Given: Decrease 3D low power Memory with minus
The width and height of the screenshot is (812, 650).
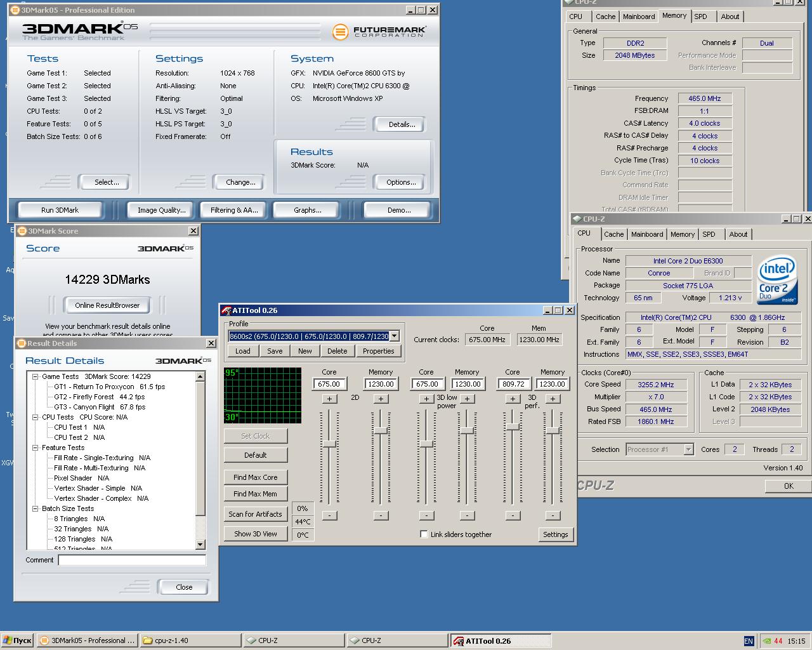Looking at the screenshot, I should (467, 515).
